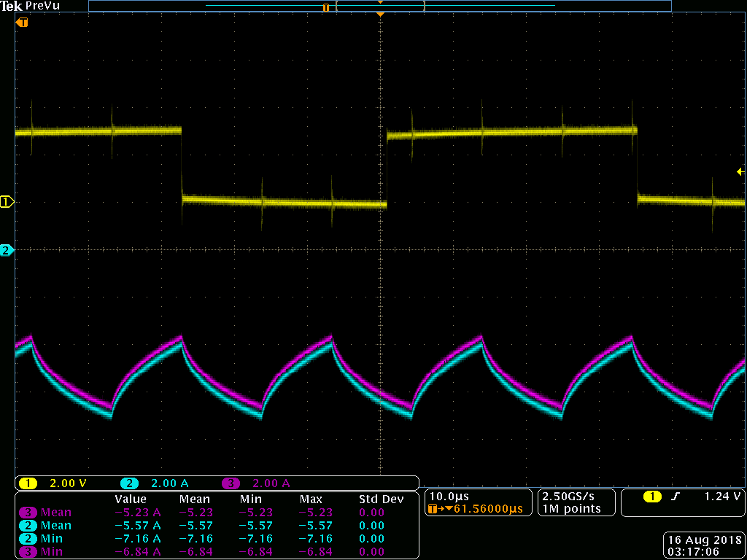Image resolution: width=747 pixels, height=560 pixels.
Task: Click the Std Dev 0.00 cell in the -5.57 row
Action: [372, 526]
